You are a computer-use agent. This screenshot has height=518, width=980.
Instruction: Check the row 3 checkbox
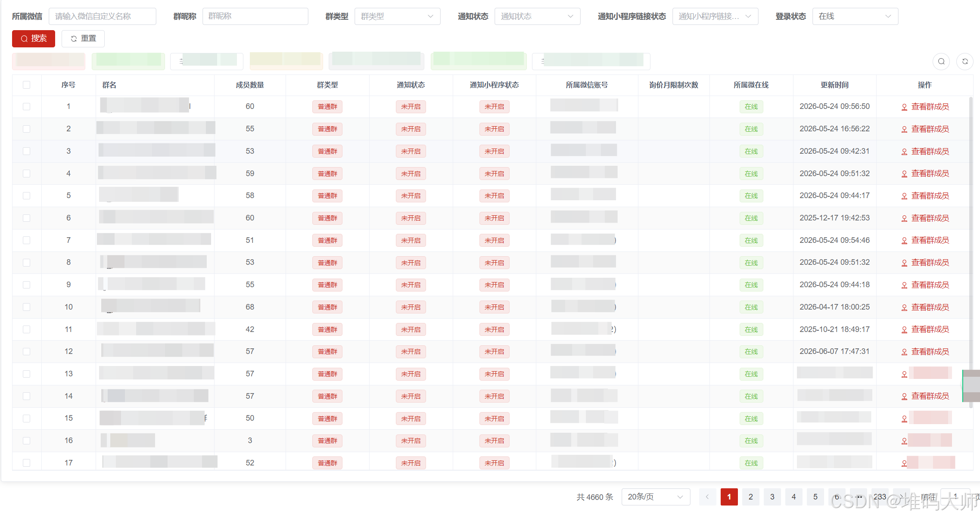[x=27, y=151]
